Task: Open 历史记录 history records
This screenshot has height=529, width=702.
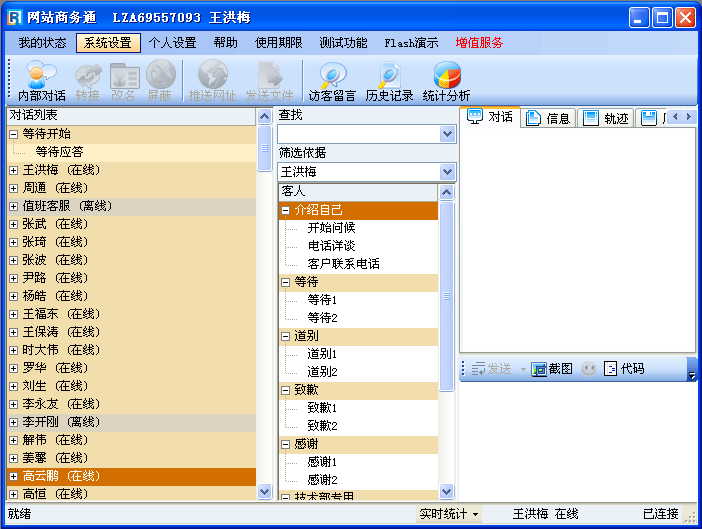Action: point(389,81)
